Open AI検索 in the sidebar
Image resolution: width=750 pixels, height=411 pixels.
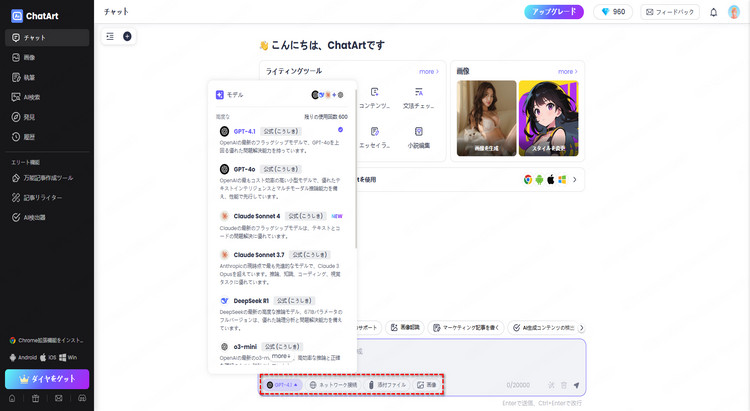[x=47, y=97]
